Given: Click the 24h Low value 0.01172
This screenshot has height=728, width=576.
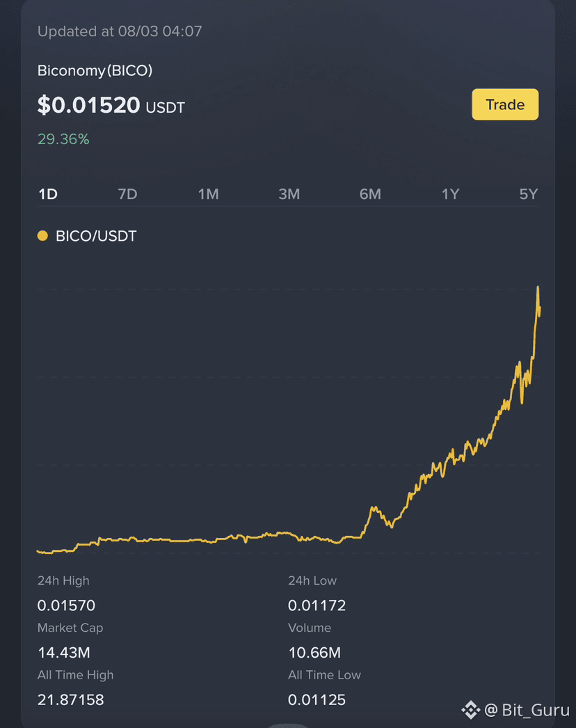Looking at the screenshot, I should tap(317, 606).
